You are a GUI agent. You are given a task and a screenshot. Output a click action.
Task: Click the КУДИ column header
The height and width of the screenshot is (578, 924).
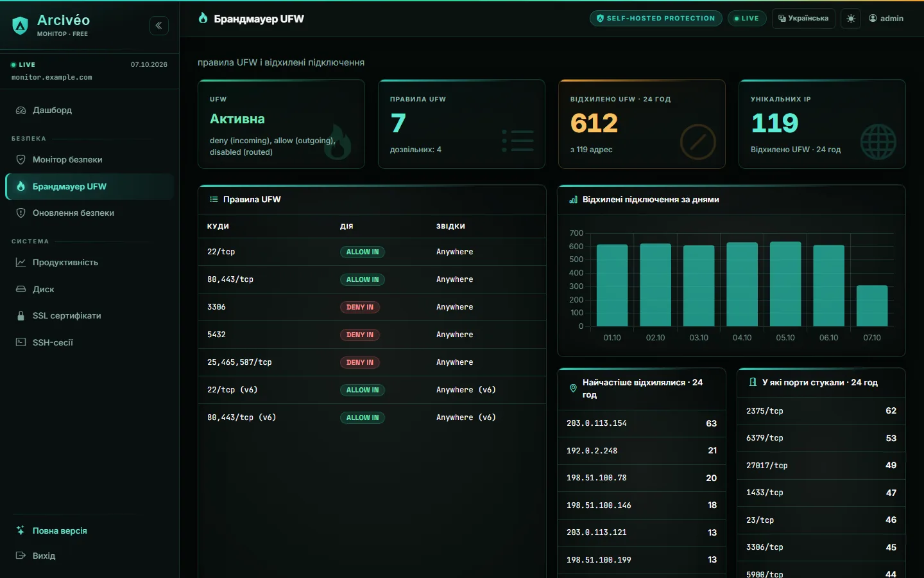tap(218, 226)
